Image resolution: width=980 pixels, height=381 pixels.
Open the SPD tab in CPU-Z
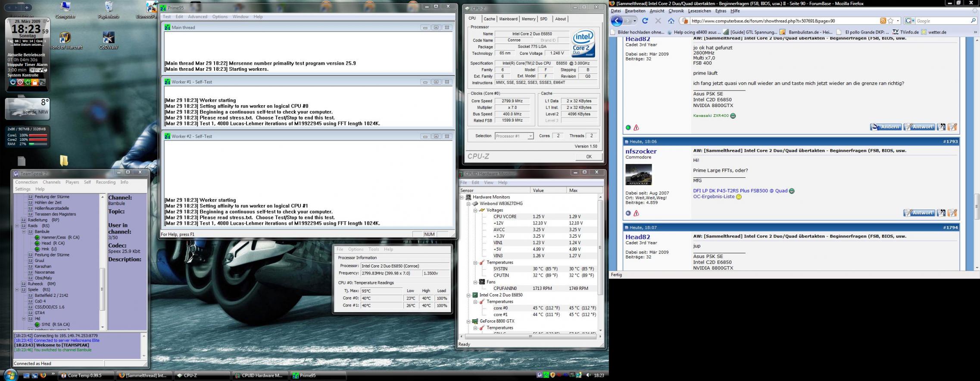click(544, 19)
